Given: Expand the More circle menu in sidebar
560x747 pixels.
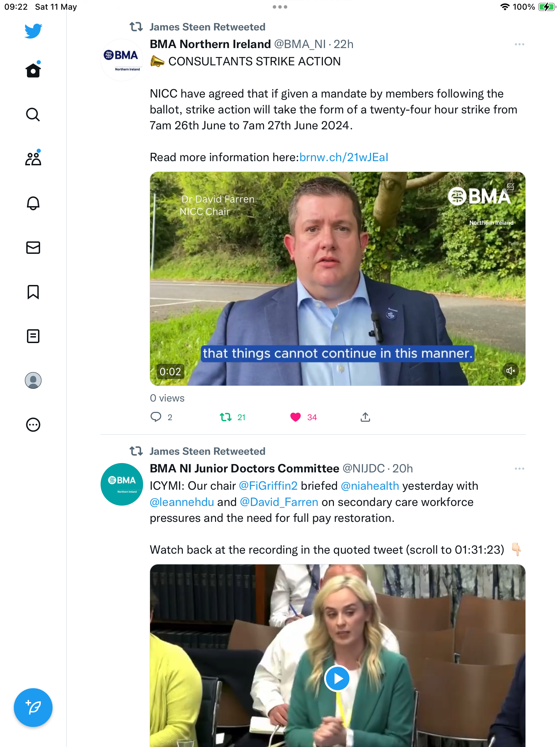Looking at the screenshot, I should pyautogui.click(x=33, y=425).
